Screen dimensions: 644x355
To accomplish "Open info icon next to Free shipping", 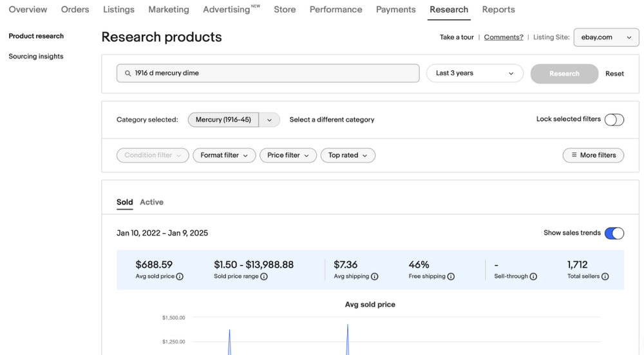I will coord(451,277).
